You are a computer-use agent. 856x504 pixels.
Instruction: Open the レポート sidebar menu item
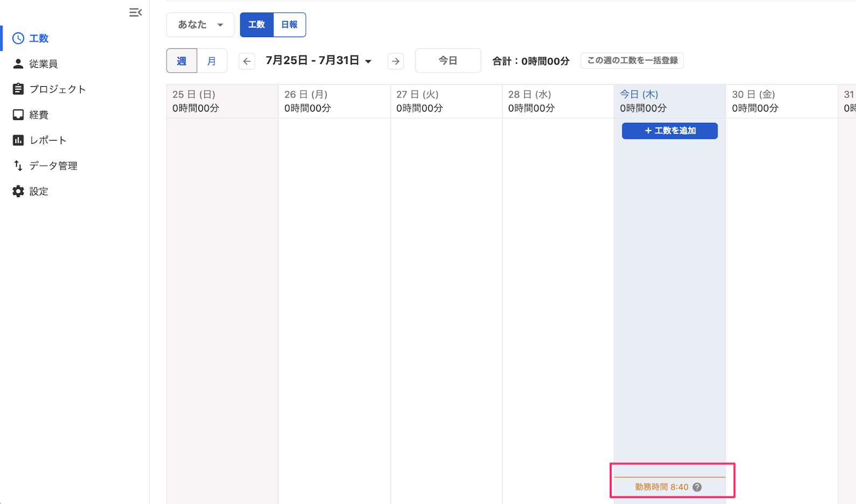click(74, 140)
